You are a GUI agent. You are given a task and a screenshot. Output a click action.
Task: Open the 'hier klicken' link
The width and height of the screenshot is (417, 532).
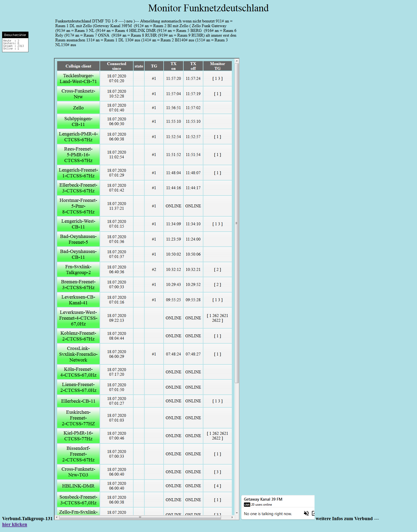(x=14, y=524)
